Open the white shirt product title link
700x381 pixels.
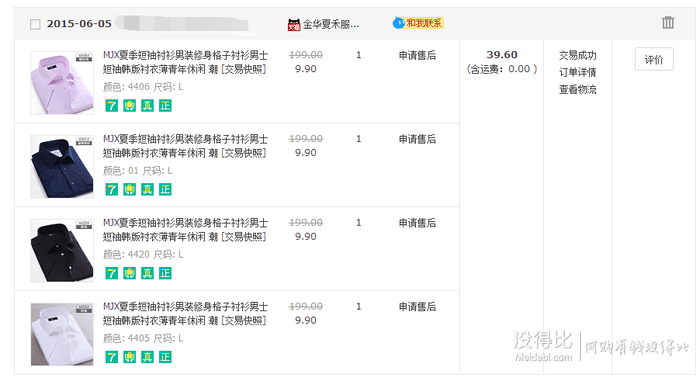coord(185,314)
